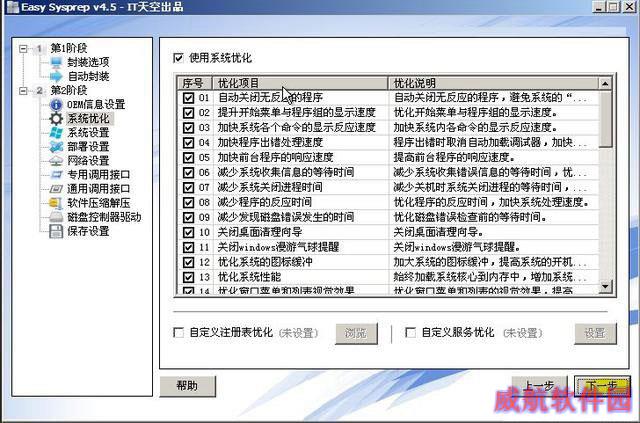Click description 优化磁盘错误检查前的等待时间
Screen dimensions: 640x423
(469, 217)
